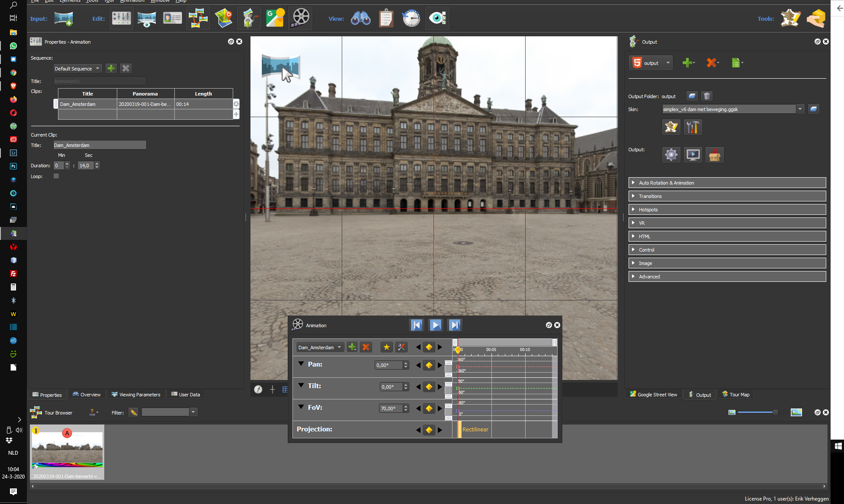Expand the Hotspots section

tap(727, 210)
